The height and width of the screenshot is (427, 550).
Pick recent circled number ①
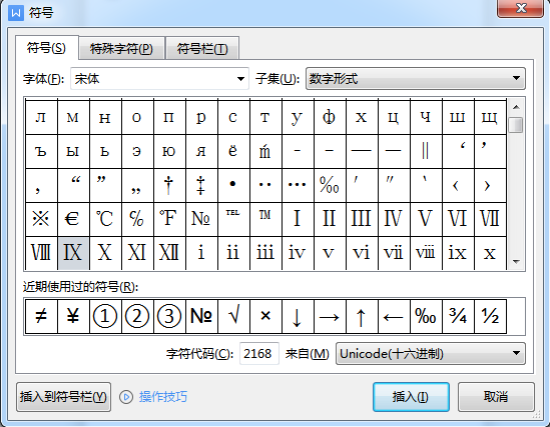105,316
